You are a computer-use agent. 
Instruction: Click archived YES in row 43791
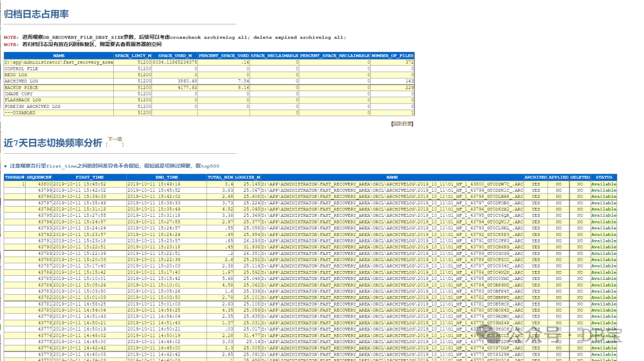click(x=535, y=241)
